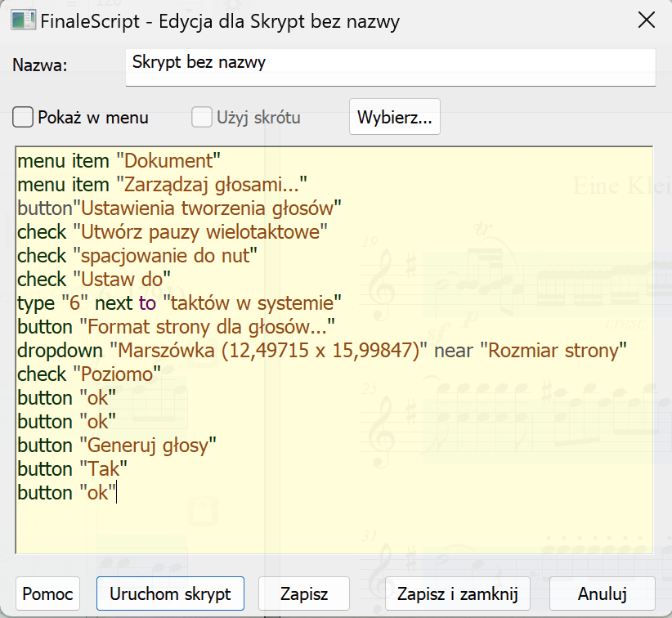672x618 pixels.
Task: Click the dropdown "Marszówka" script line
Action: pos(322,351)
